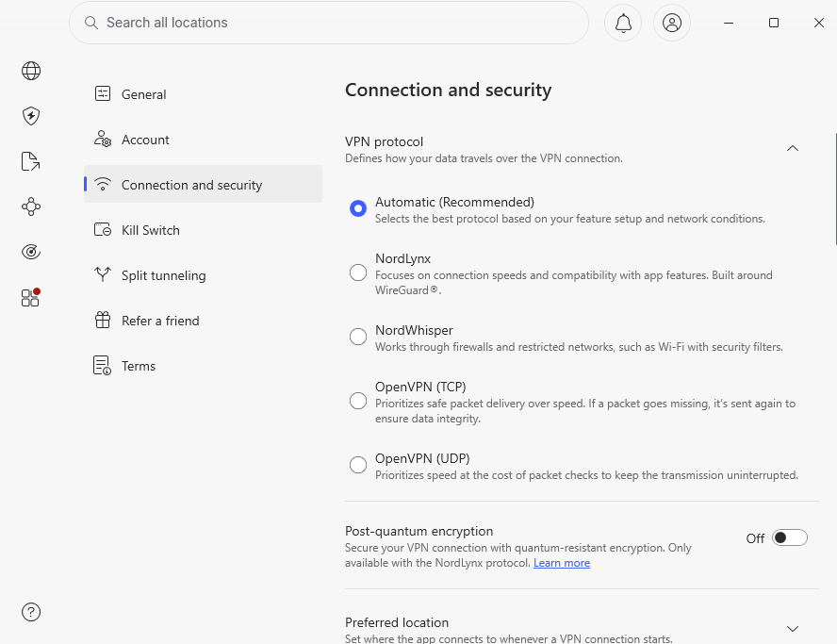This screenshot has width=837, height=644.
Task: Open Threat Protection shield icon in sidebar
Action: pyautogui.click(x=31, y=116)
